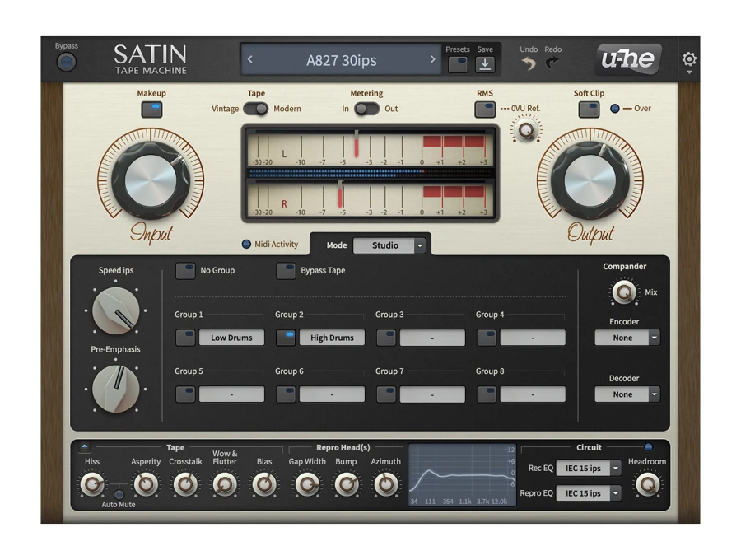Click the Group 4 name field

(x=533, y=338)
